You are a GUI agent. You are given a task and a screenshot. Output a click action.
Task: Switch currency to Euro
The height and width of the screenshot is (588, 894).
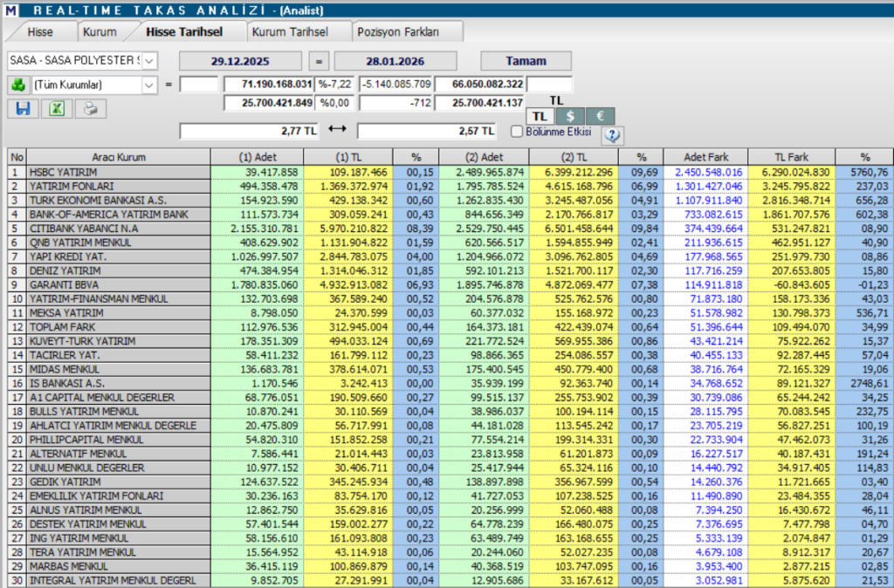coord(600,116)
